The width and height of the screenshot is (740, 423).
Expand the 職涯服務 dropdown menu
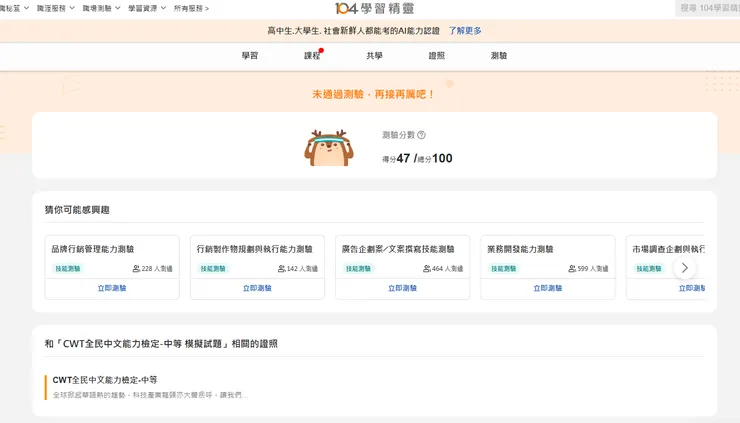coord(56,8)
